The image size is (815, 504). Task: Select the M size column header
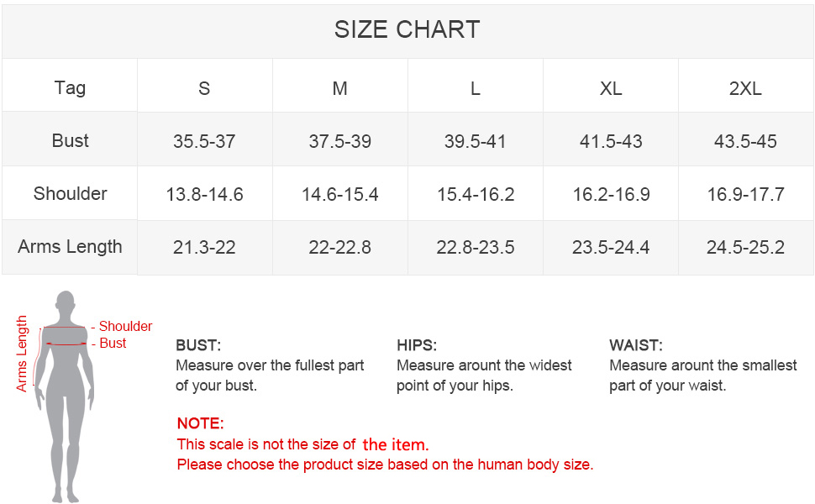[339, 88]
